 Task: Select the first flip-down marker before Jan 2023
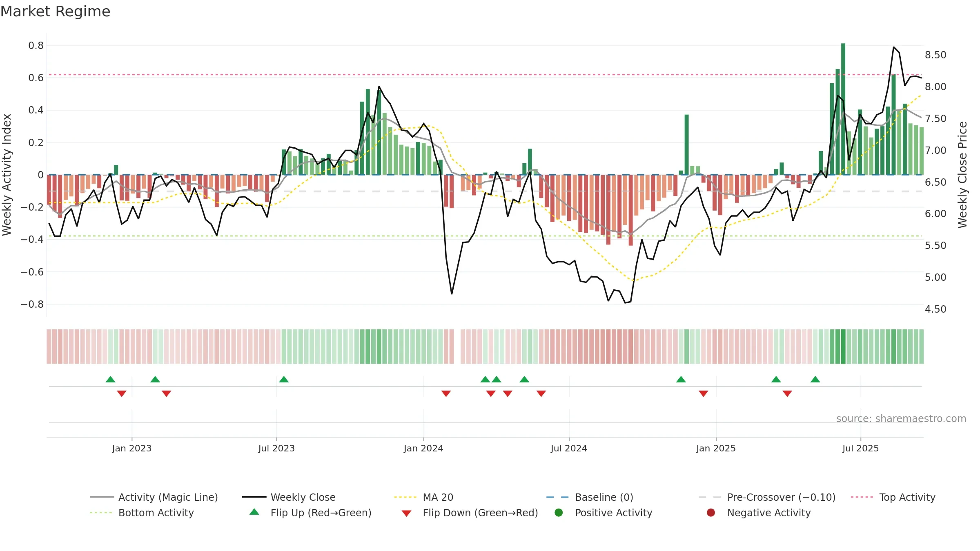pyautogui.click(x=122, y=393)
